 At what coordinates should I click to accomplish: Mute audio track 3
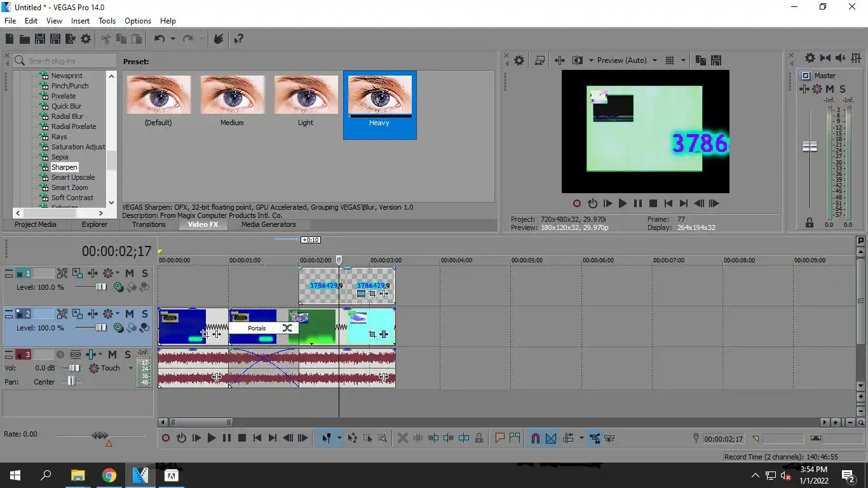(112, 355)
